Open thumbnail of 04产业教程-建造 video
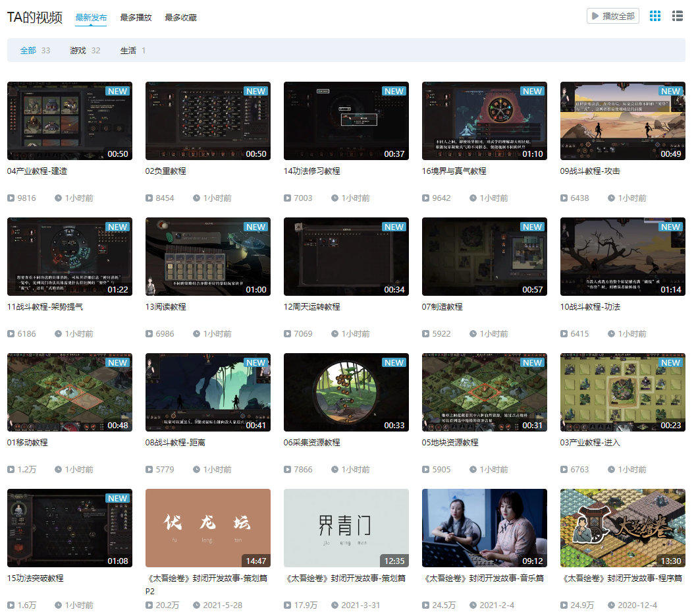 point(70,121)
